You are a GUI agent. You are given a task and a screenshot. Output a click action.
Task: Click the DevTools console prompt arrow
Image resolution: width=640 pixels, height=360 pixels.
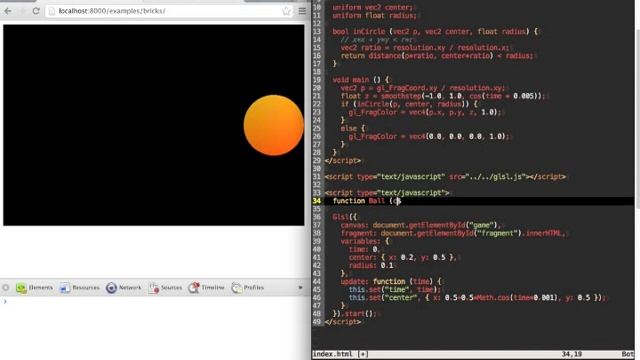(x=5, y=302)
